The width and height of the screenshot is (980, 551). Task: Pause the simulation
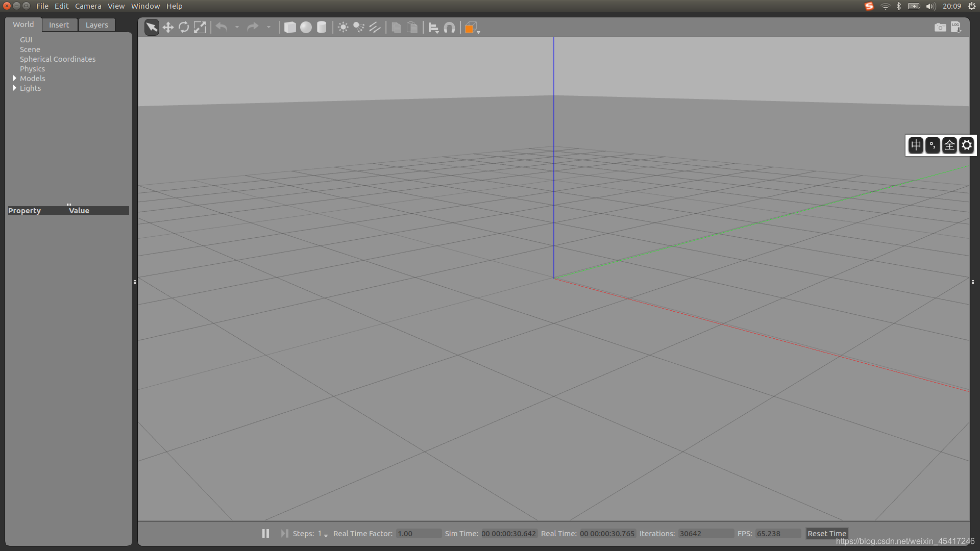click(x=265, y=533)
